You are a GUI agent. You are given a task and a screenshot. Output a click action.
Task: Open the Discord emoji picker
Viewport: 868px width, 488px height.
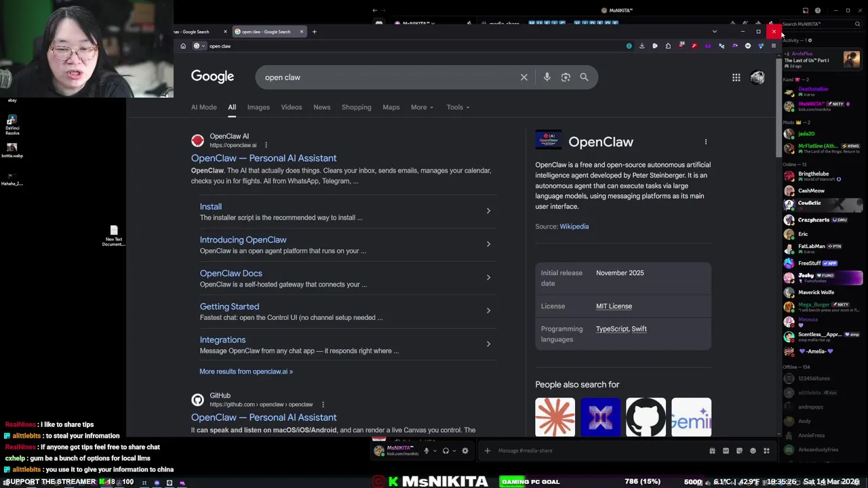coord(753,451)
